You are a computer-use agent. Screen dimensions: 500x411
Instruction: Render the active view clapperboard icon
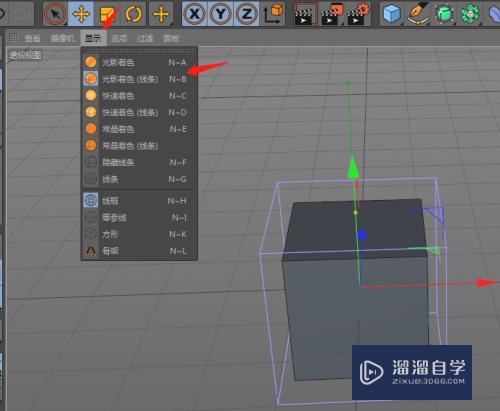(x=305, y=14)
